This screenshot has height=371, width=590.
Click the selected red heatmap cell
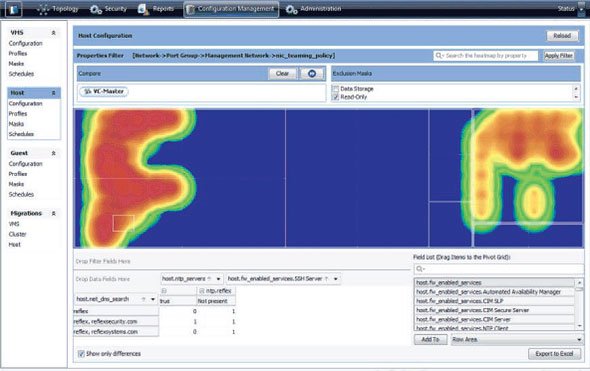[123, 224]
